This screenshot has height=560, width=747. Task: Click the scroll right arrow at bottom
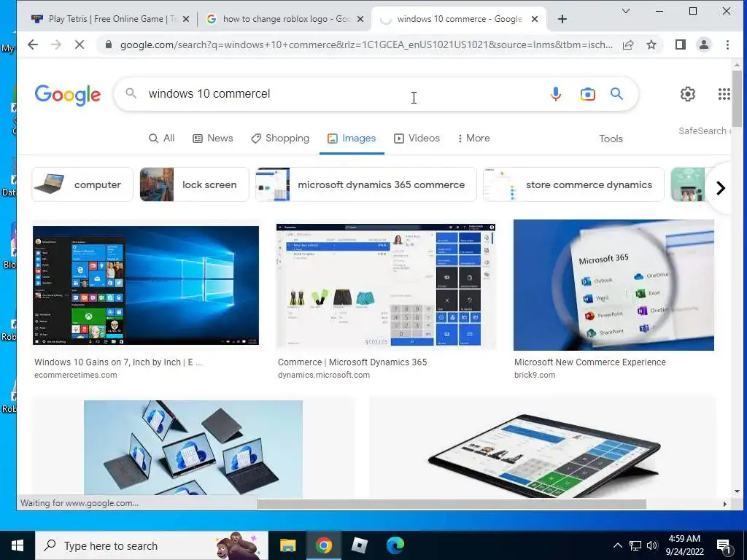pyautogui.click(x=724, y=504)
